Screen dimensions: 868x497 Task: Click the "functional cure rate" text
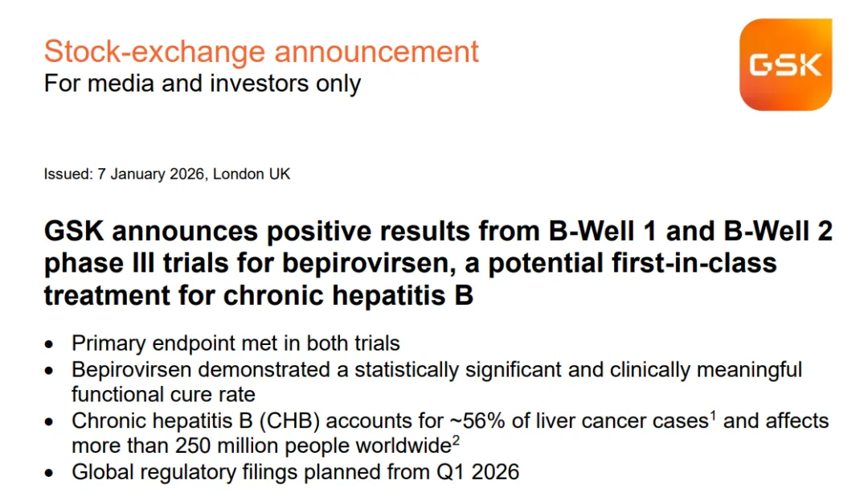pos(163,394)
